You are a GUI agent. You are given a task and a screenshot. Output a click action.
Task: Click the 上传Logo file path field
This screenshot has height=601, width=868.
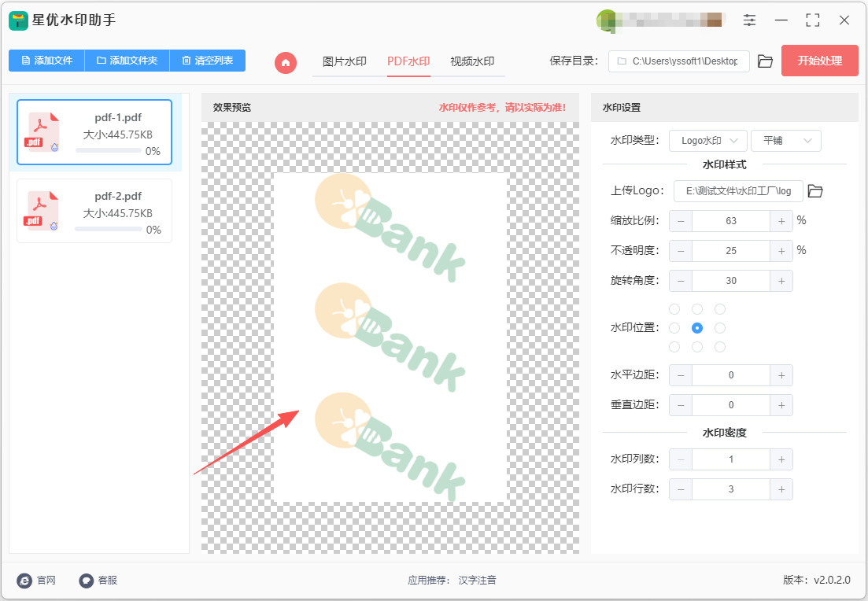pos(738,191)
